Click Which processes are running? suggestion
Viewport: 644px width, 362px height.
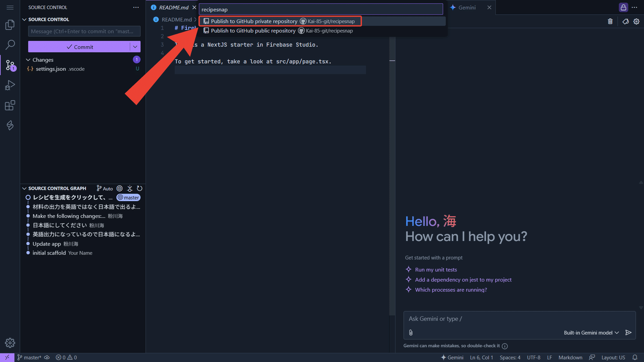tap(451, 290)
